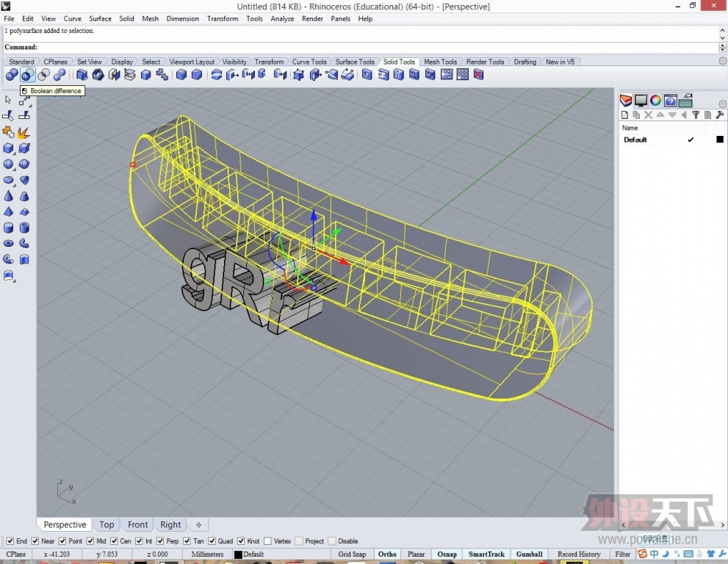
Task: Enable the Project osnap checkbox
Action: [298, 540]
